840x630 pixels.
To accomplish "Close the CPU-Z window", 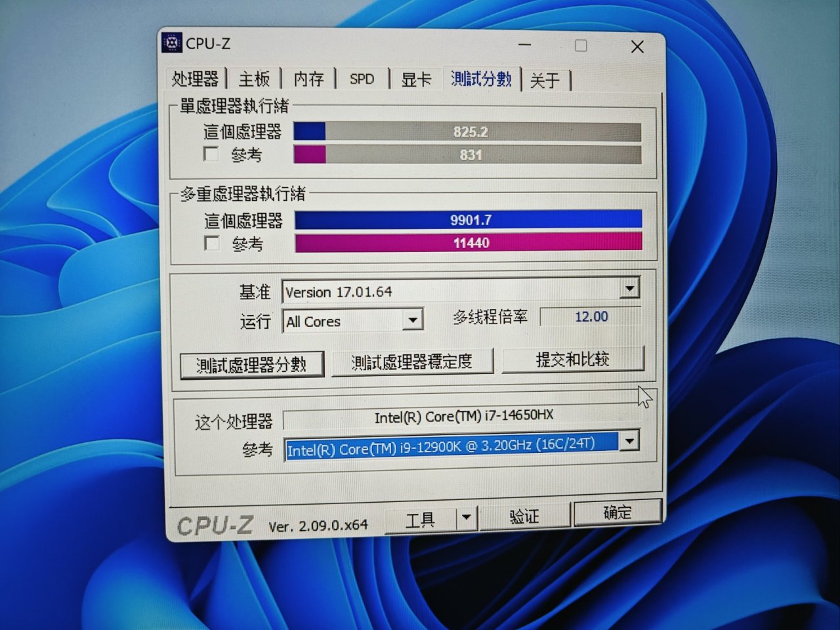I will coord(637,47).
